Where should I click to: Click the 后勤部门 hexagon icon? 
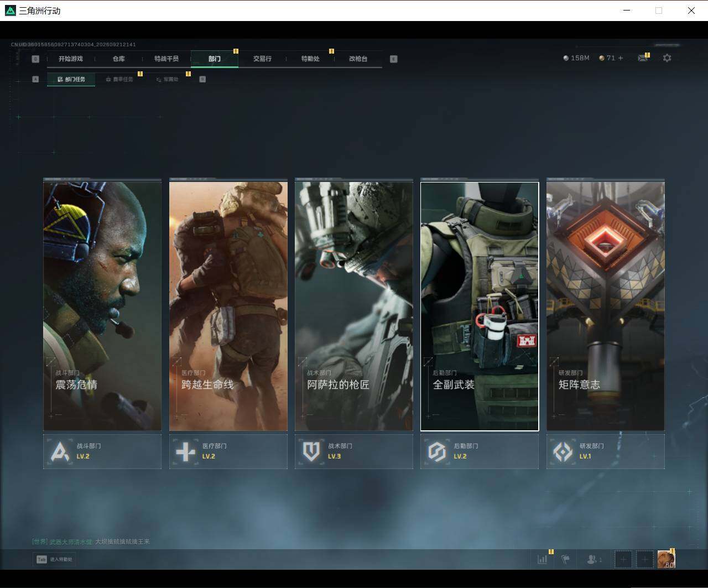pos(437,452)
